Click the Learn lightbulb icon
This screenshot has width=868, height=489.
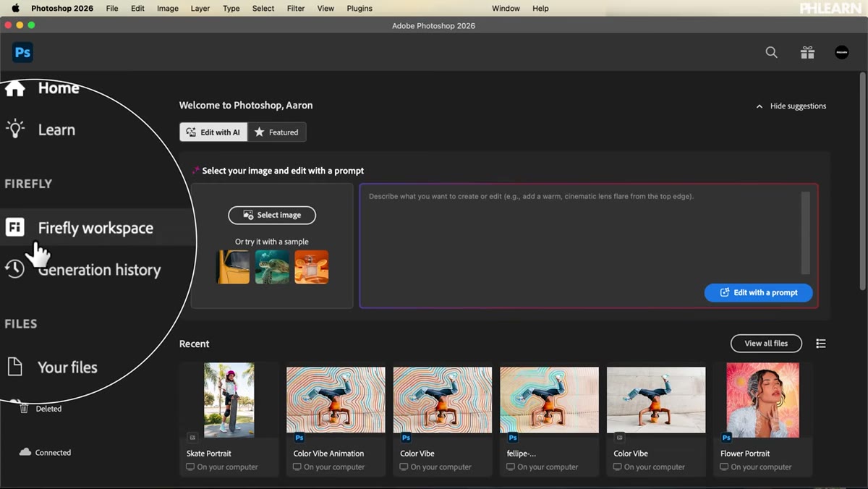pos(15,129)
